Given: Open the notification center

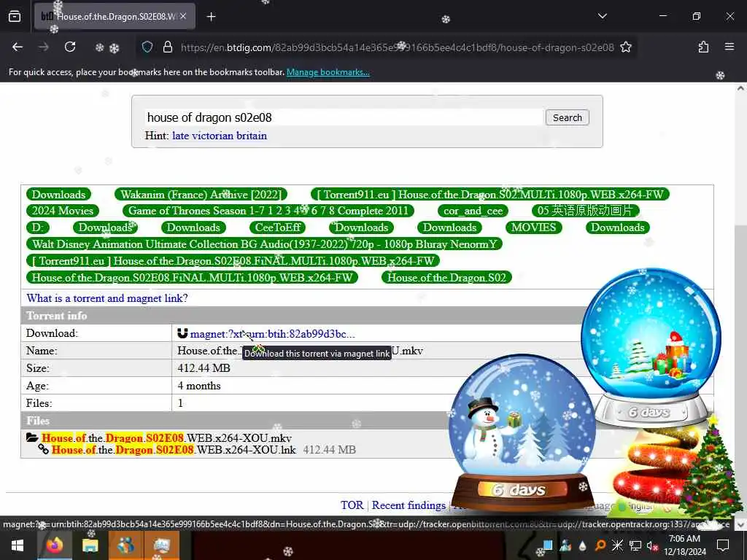Looking at the screenshot, I should pyautogui.click(x=723, y=545).
